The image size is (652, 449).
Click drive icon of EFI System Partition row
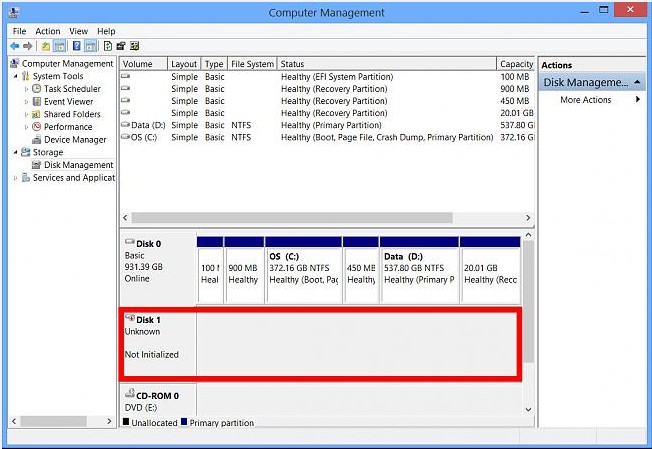[126, 76]
